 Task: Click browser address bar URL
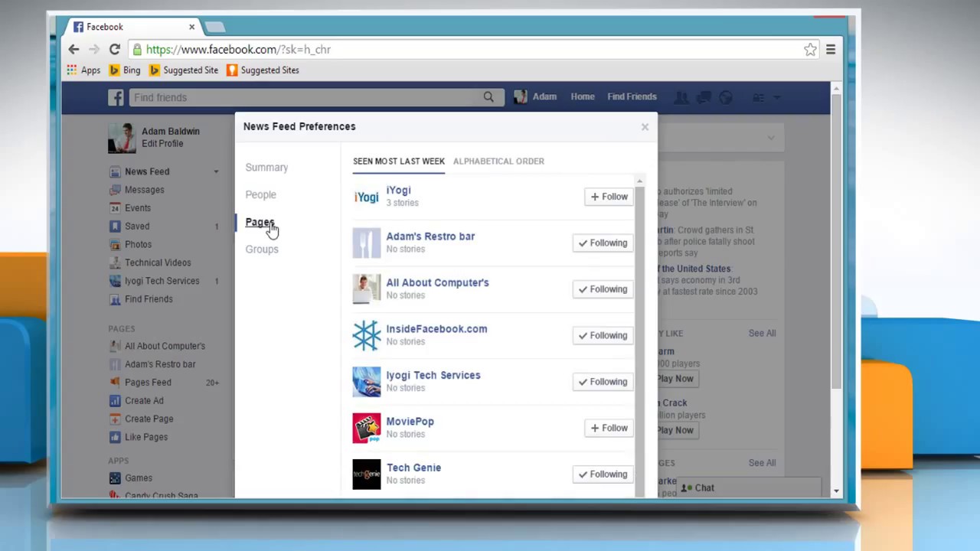pos(238,50)
